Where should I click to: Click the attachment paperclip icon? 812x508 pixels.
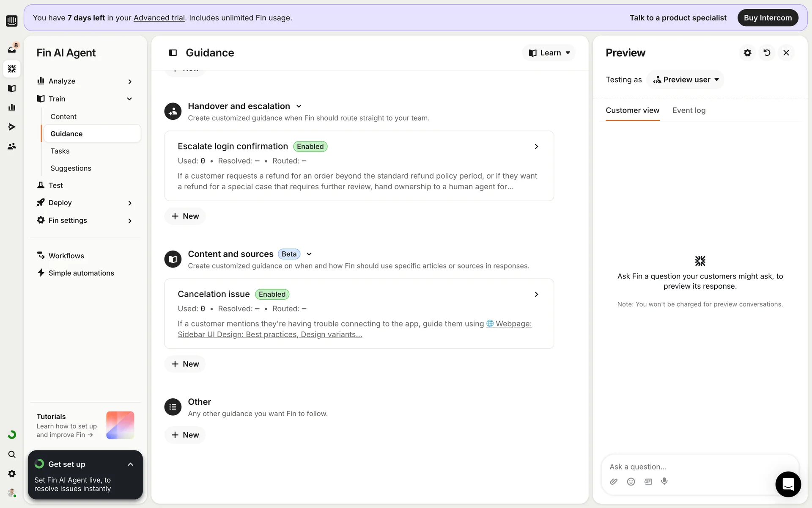click(614, 481)
